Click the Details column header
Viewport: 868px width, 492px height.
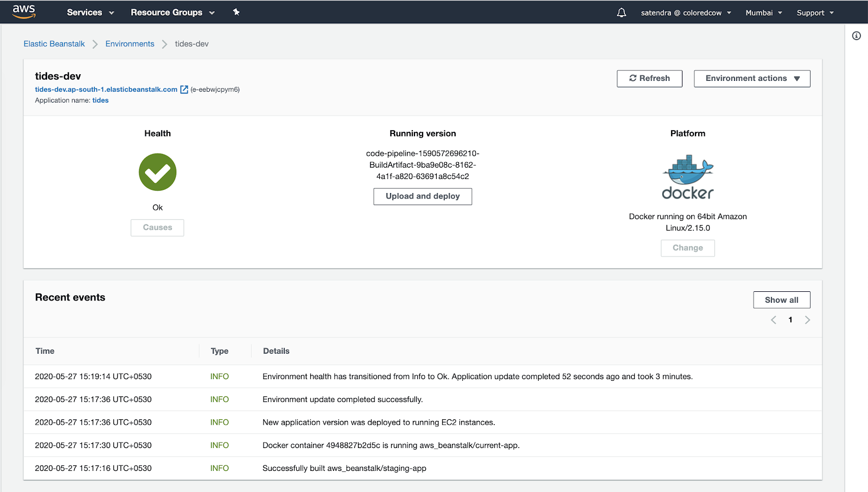tap(276, 351)
